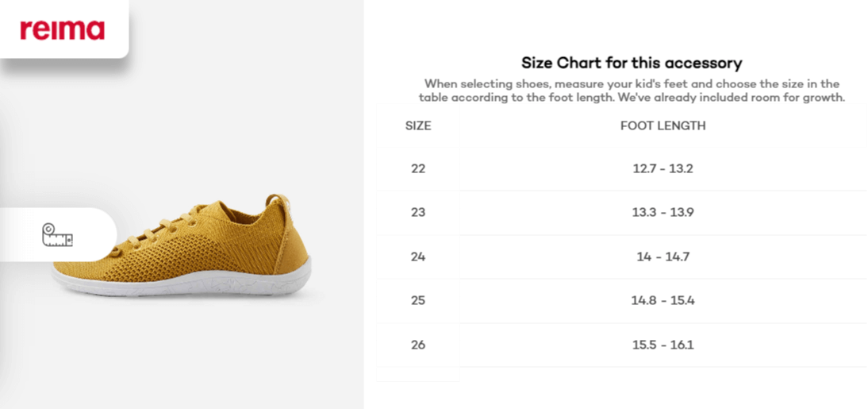
Task: Choose size 23 in the table
Action: pos(418,212)
